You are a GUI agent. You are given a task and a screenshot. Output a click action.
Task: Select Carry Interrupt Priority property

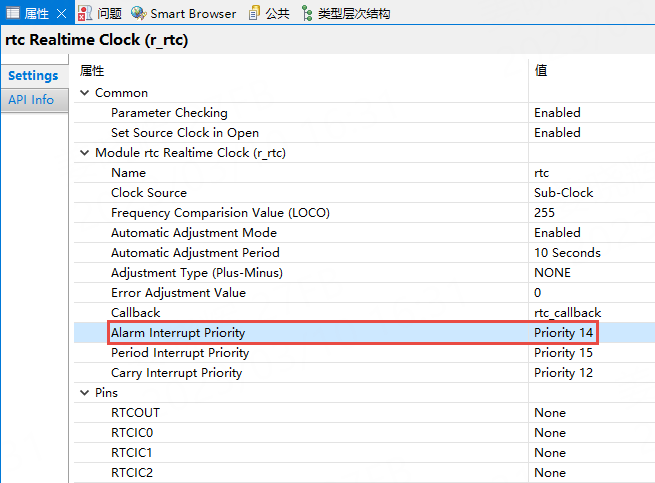coord(176,374)
